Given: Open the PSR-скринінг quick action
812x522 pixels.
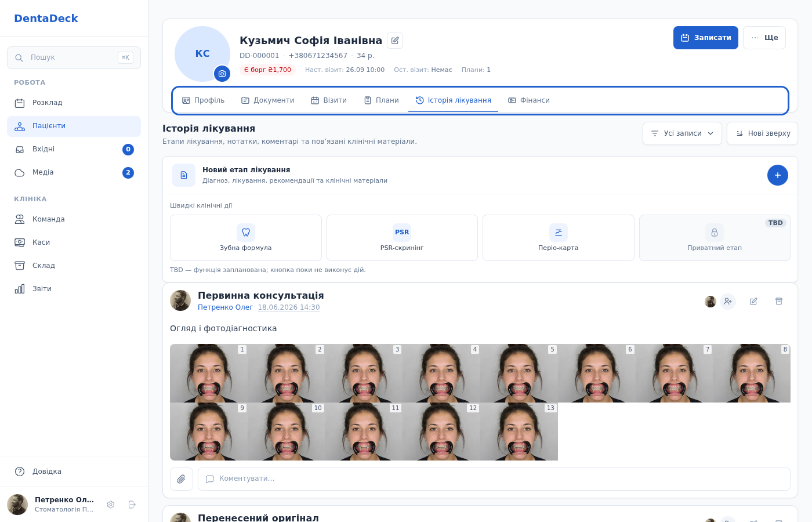Looking at the screenshot, I should click(x=402, y=238).
